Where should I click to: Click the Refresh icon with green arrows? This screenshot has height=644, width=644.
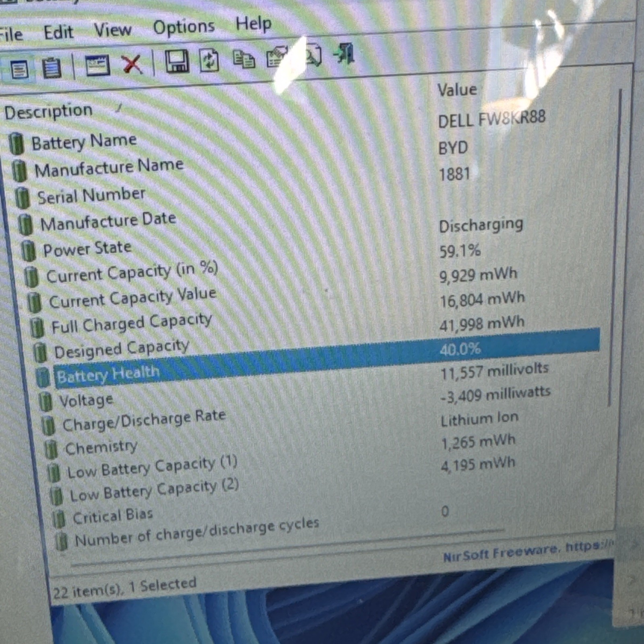coord(209,61)
